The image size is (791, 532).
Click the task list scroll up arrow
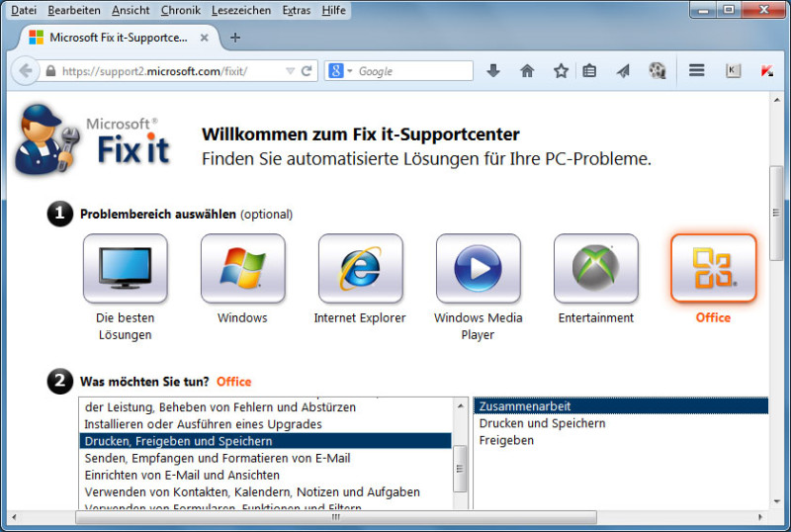(x=460, y=405)
